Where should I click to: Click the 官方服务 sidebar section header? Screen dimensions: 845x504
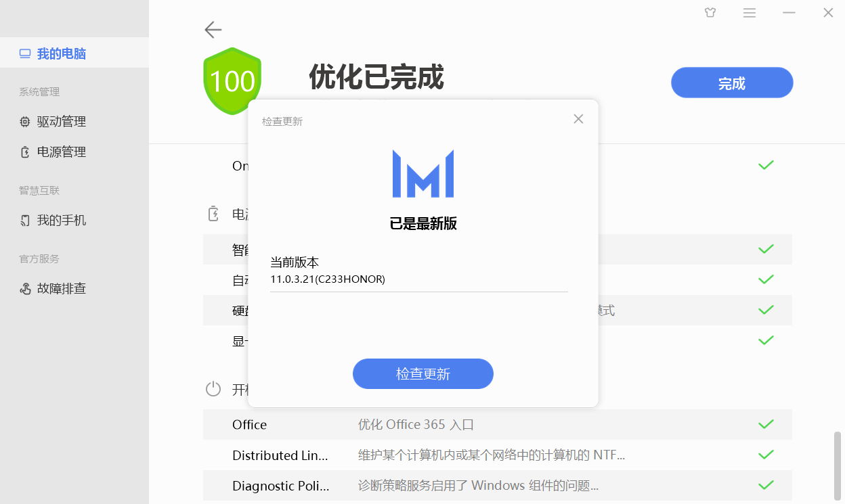click(x=39, y=259)
